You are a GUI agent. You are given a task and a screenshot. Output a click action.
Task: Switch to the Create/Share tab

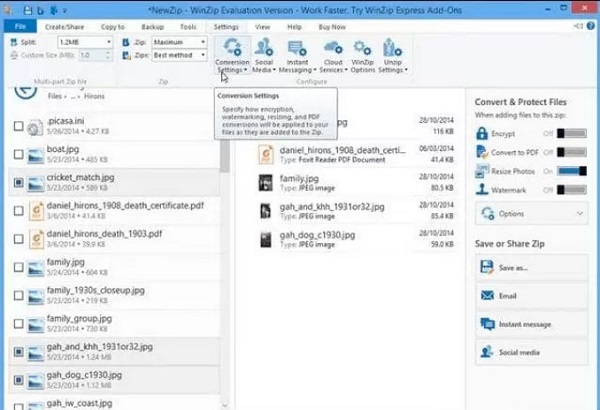64,27
